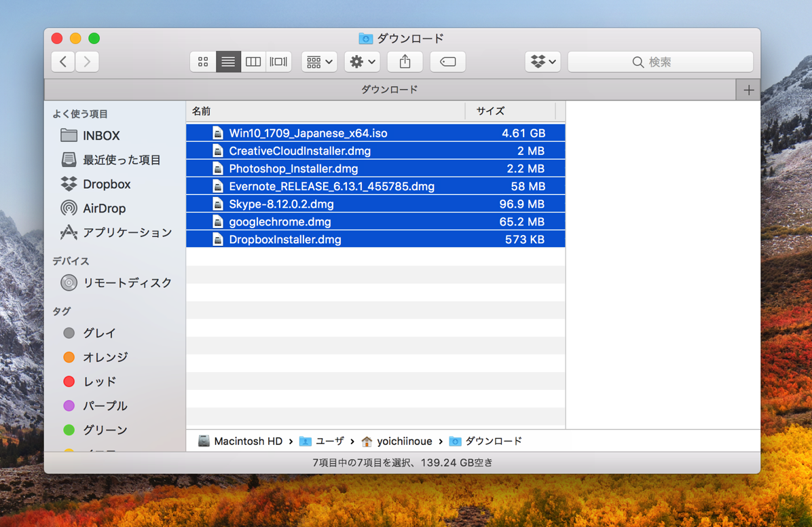Image resolution: width=812 pixels, height=527 pixels.
Task: Click the 96.9 MB size cell
Action: click(522, 204)
